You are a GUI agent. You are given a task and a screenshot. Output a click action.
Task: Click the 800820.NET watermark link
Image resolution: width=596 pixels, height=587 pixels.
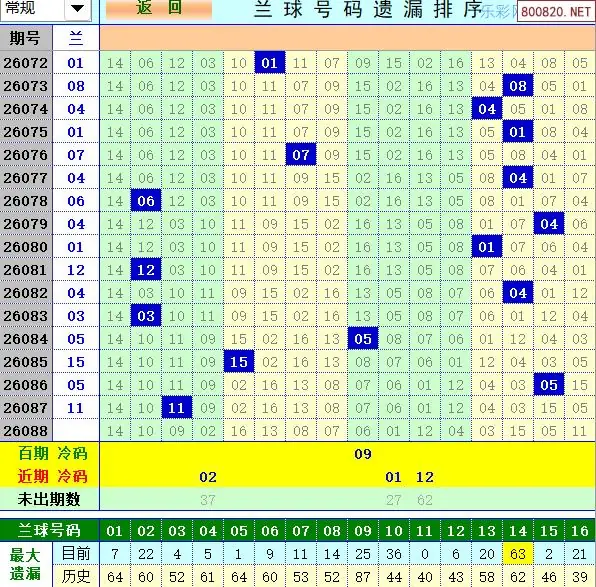(556, 11)
